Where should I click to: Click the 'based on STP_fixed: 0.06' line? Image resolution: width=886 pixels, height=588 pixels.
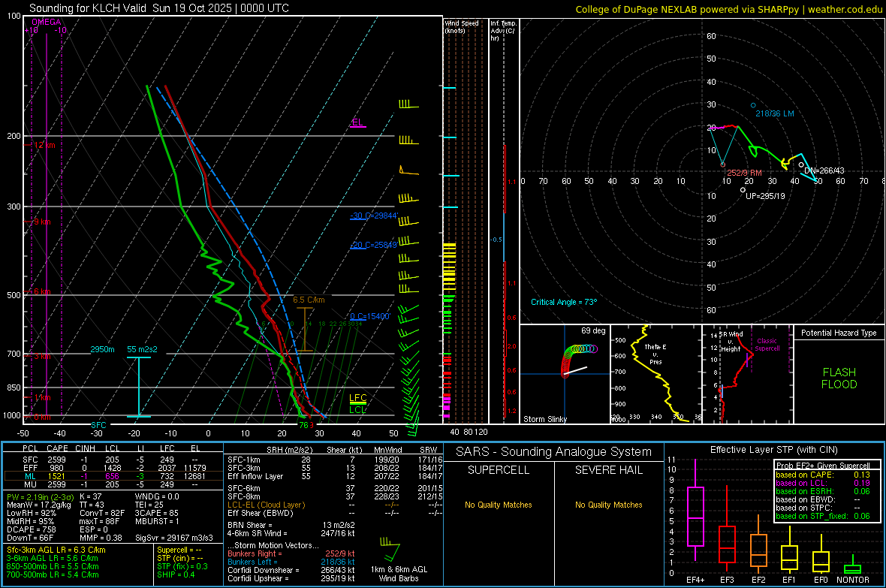pyautogui.click(x=823, y=516)
